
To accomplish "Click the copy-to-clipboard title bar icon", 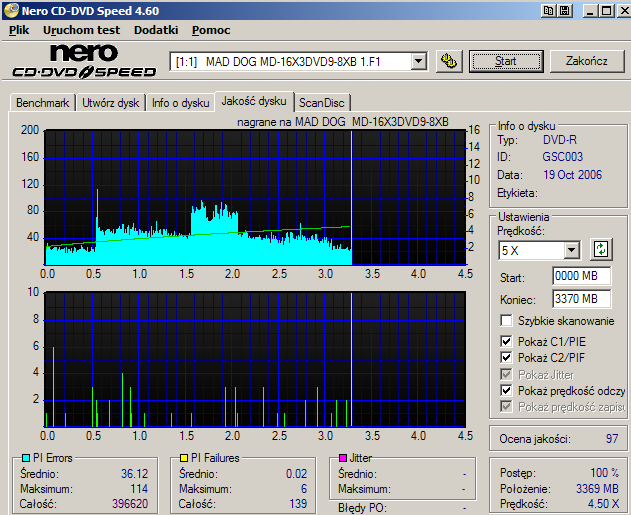I will point(549,11).
